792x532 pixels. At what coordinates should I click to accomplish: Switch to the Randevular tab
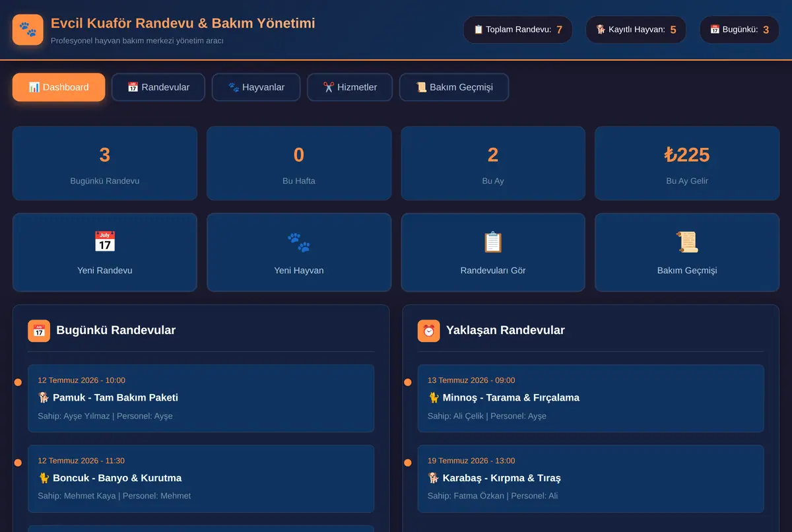tap(158, 87)
